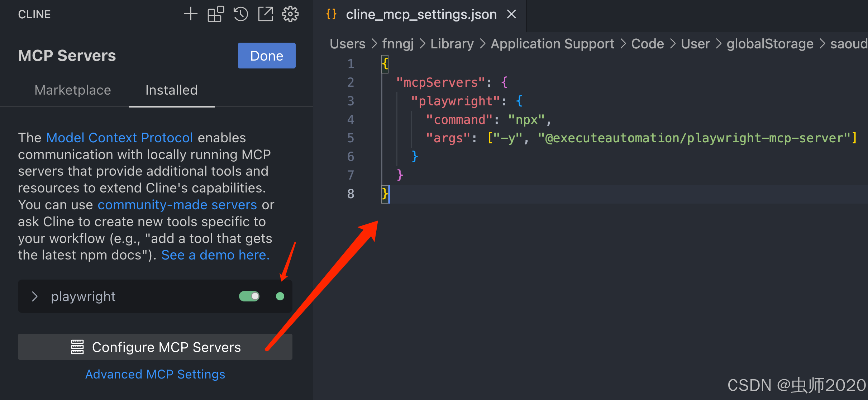Click the playwright green status dot
Viewport: 868px width, 400px height.
pos(280,296)
